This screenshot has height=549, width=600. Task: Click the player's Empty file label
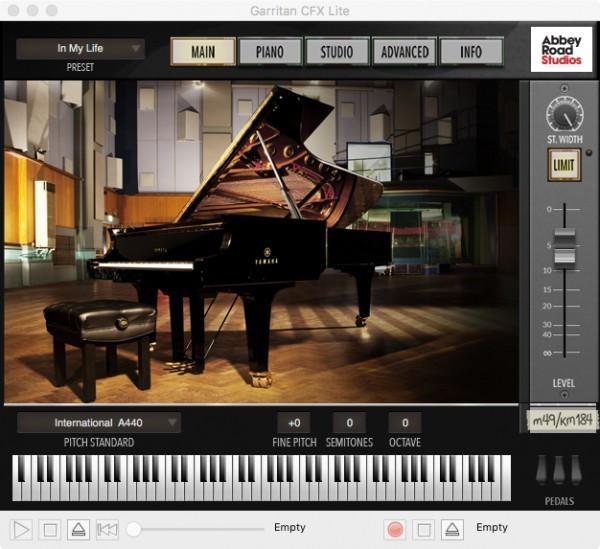click(290, 527)
